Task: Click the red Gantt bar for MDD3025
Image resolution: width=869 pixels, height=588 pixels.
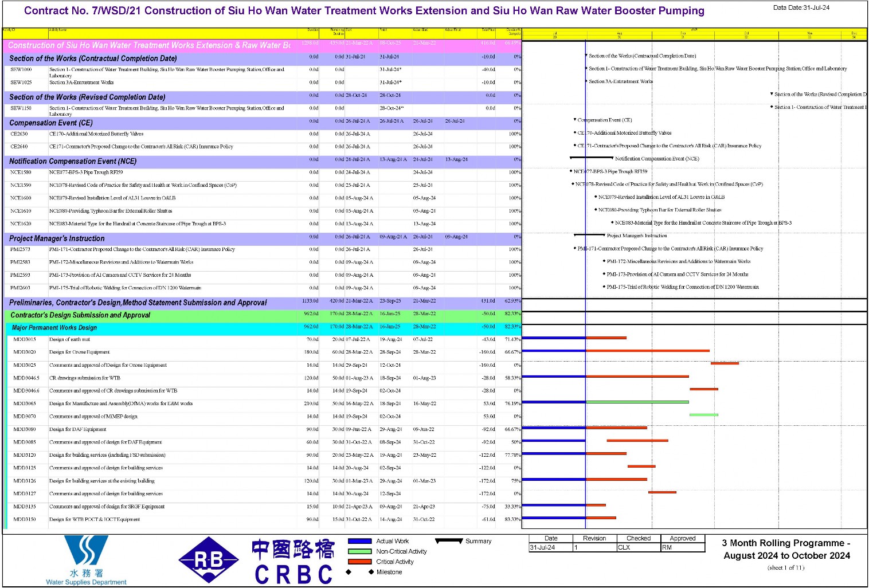Action: click(725, 363)
